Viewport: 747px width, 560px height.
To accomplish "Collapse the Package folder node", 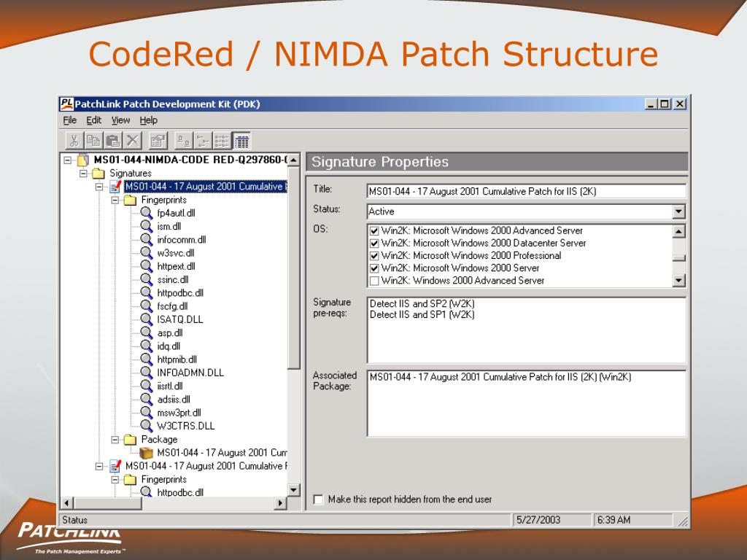I will tap(115, 440).
